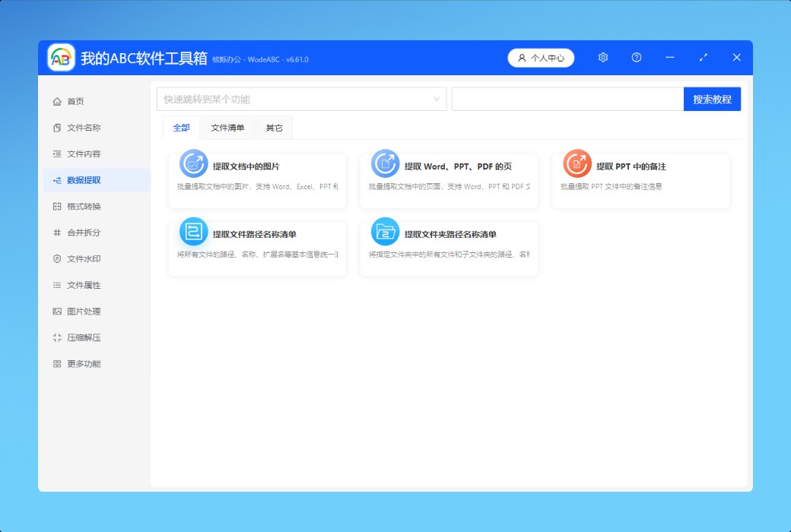Click the AB application logo
791x532 pixels.
61,58
